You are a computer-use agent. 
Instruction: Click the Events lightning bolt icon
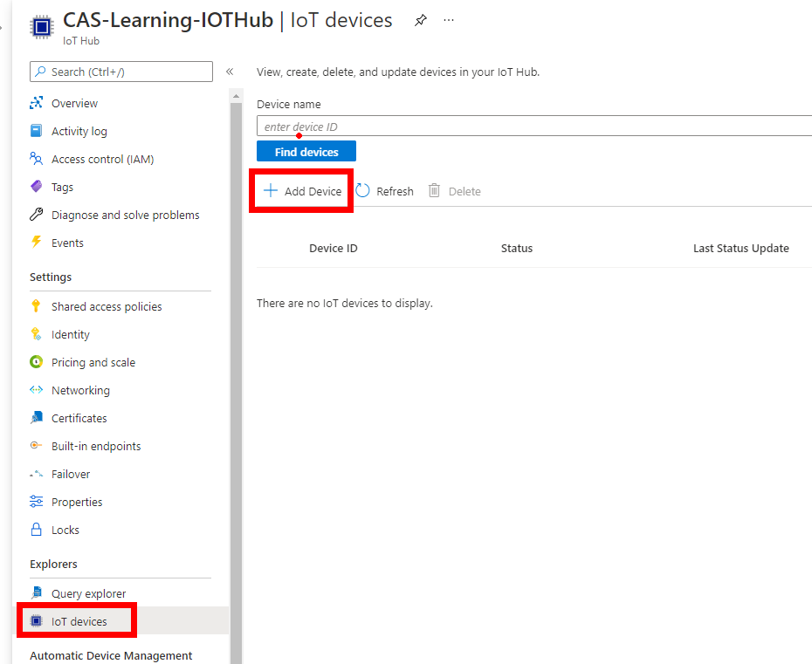[37, 243]
